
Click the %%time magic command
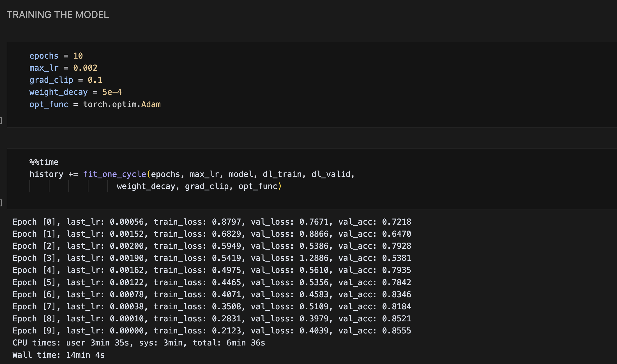coord(44,162)
